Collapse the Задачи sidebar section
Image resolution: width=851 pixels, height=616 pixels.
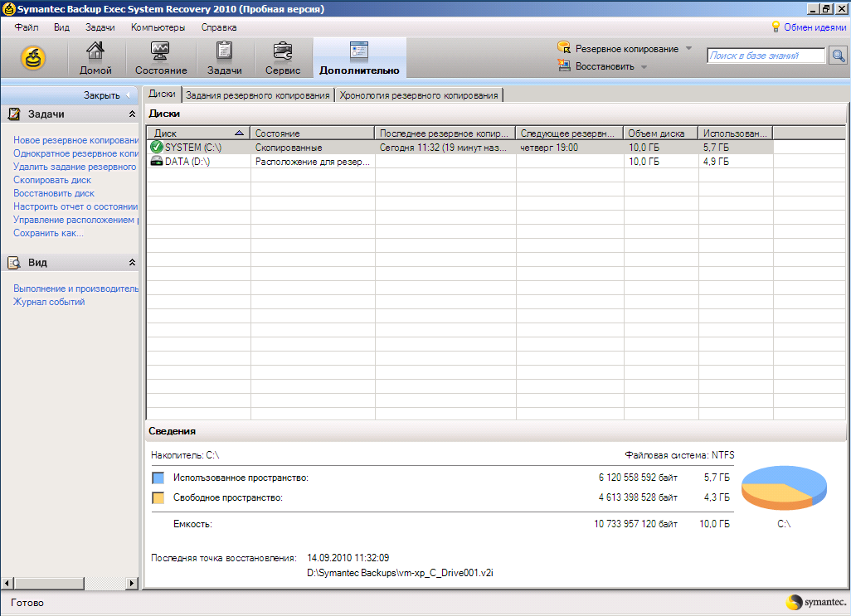(x=132, y=114)
